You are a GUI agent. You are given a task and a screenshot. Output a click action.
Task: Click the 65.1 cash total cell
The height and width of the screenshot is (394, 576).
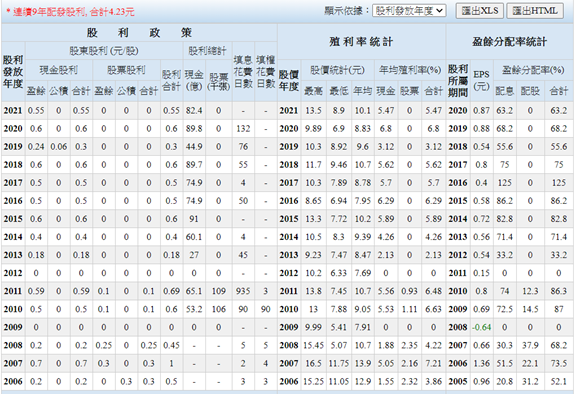(x=194, y=291)
